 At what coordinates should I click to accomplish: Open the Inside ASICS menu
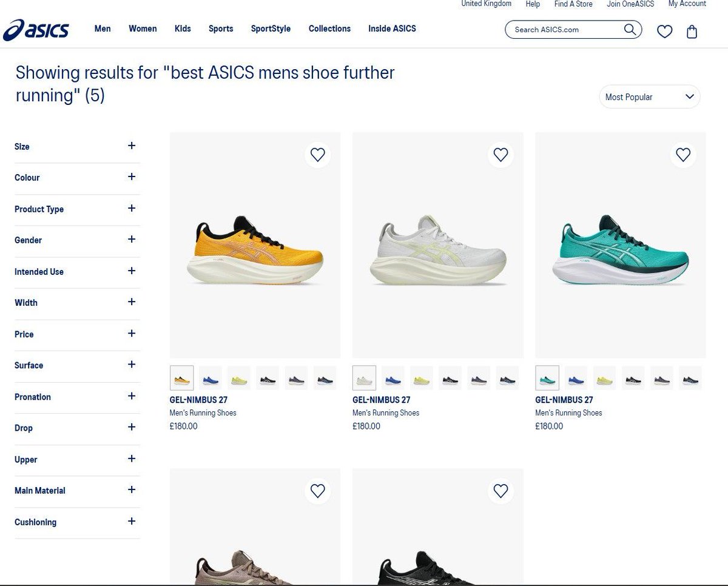pos(392,29)
